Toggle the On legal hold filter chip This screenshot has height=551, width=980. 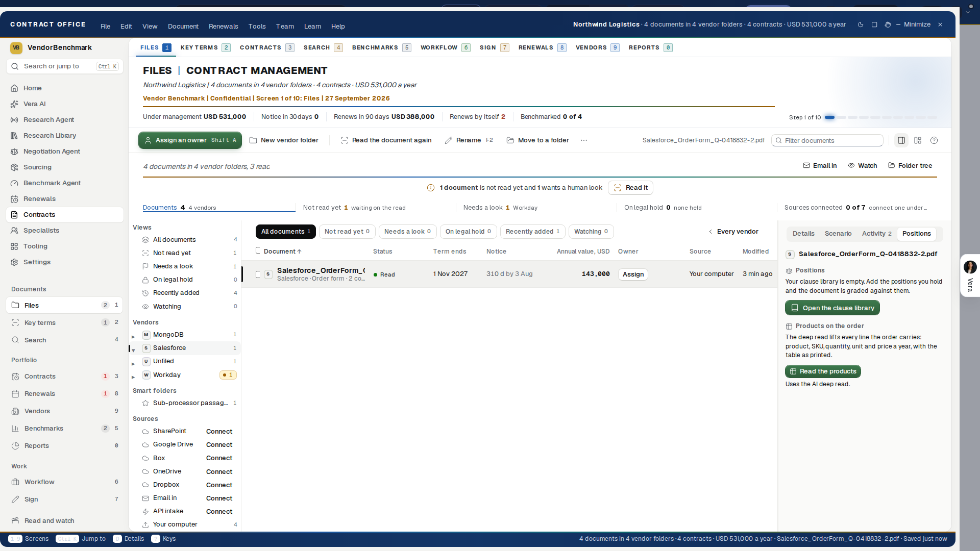468,232
